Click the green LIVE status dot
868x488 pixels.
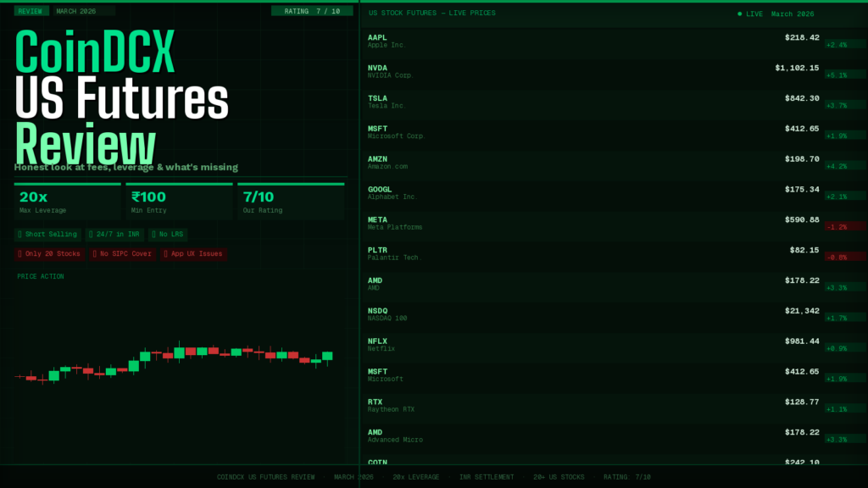pos(739,14)
